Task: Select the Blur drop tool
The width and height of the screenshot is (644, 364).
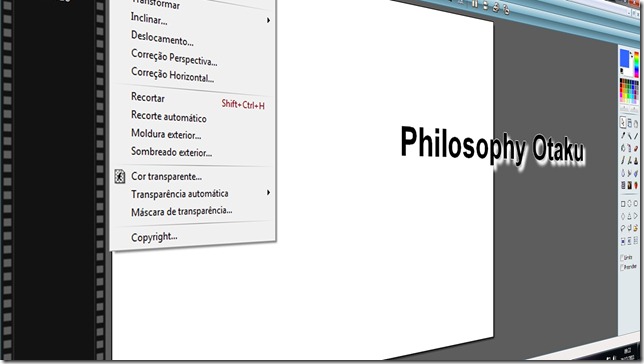Action: click(623, 173)
